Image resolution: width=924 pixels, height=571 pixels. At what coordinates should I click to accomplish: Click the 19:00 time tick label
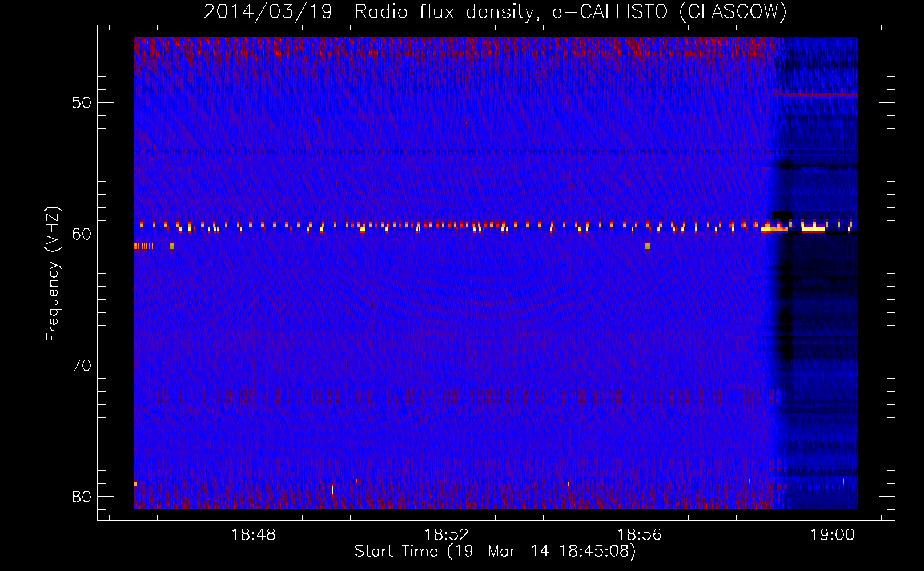tap(833, 535)
